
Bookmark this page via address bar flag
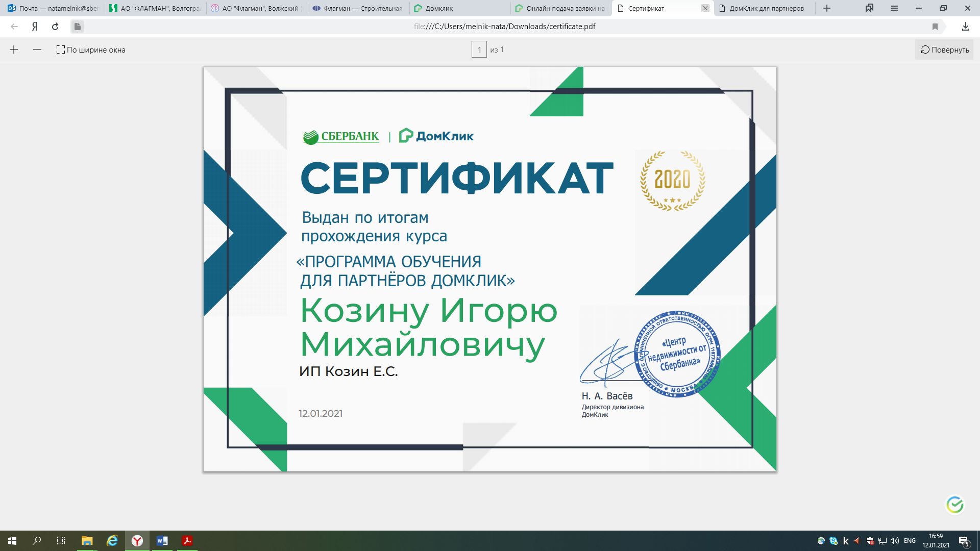point(935,27)
